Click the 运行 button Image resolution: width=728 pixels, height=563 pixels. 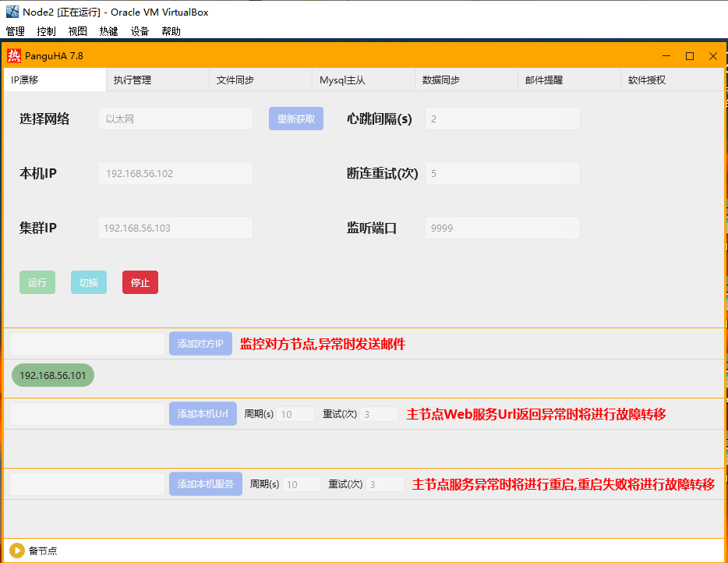click(x=37, y=282)
